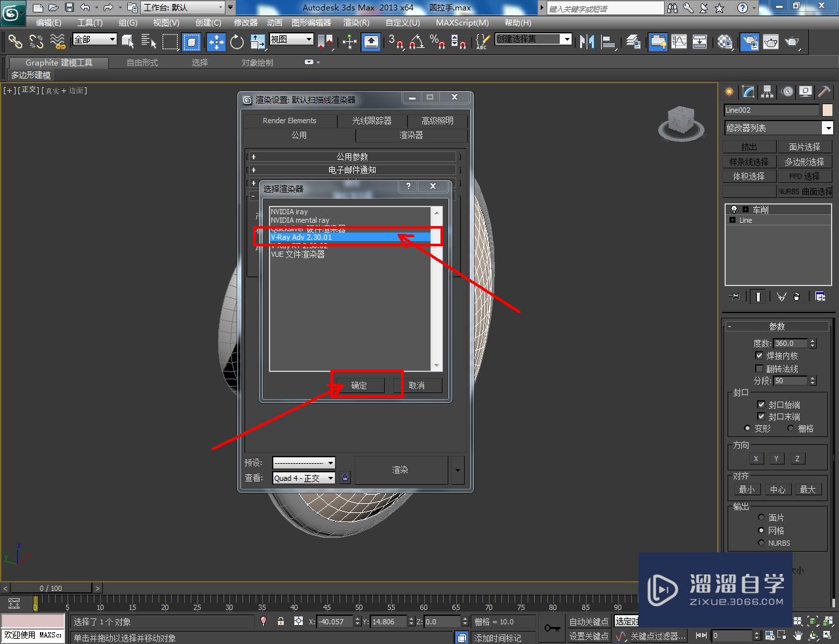The width and height of the screenshot is (839, 644).
Task: Open the Layer Manager
Action: (633, 42)
